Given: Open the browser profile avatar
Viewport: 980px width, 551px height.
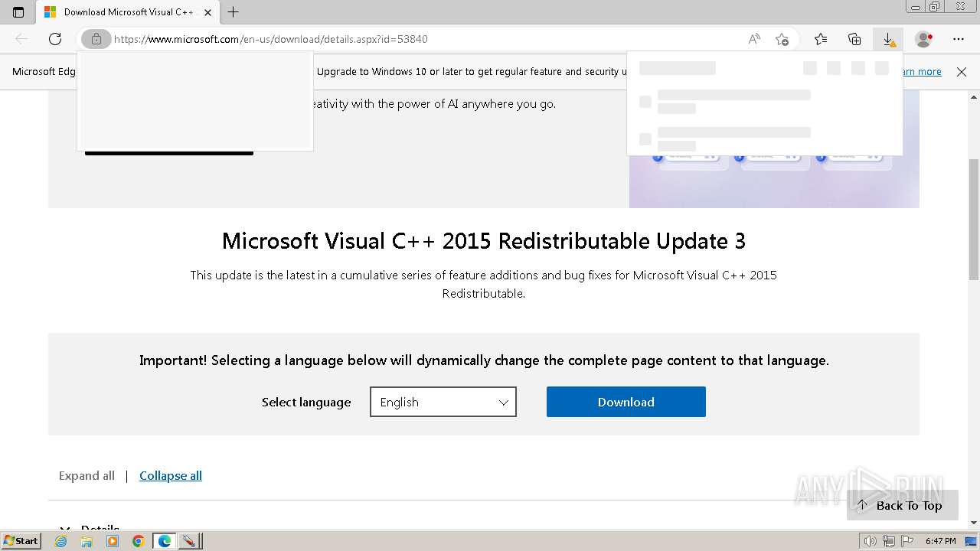Looking at the screenshot, I should pyautogui.click(x=924, y=39).
